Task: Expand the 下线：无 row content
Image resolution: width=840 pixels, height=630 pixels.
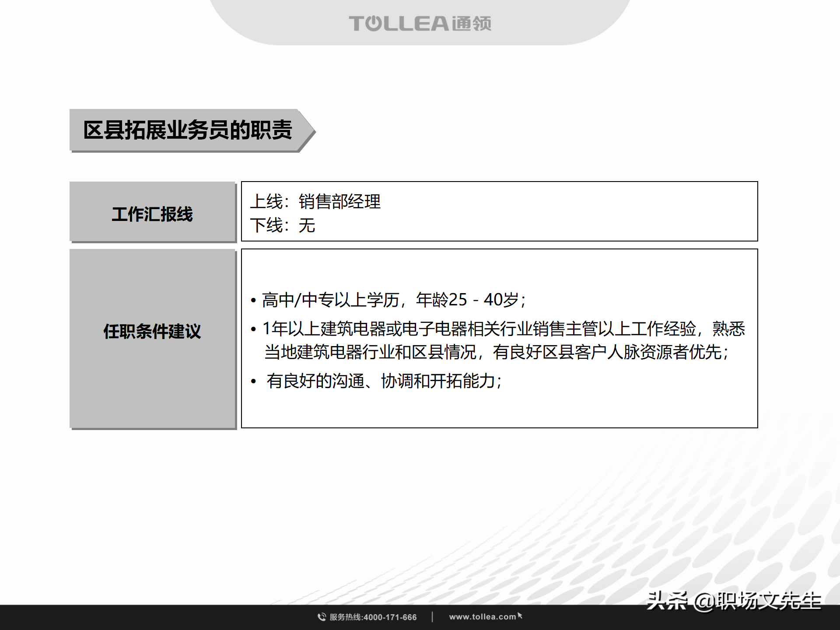Action: pos(283,227)
